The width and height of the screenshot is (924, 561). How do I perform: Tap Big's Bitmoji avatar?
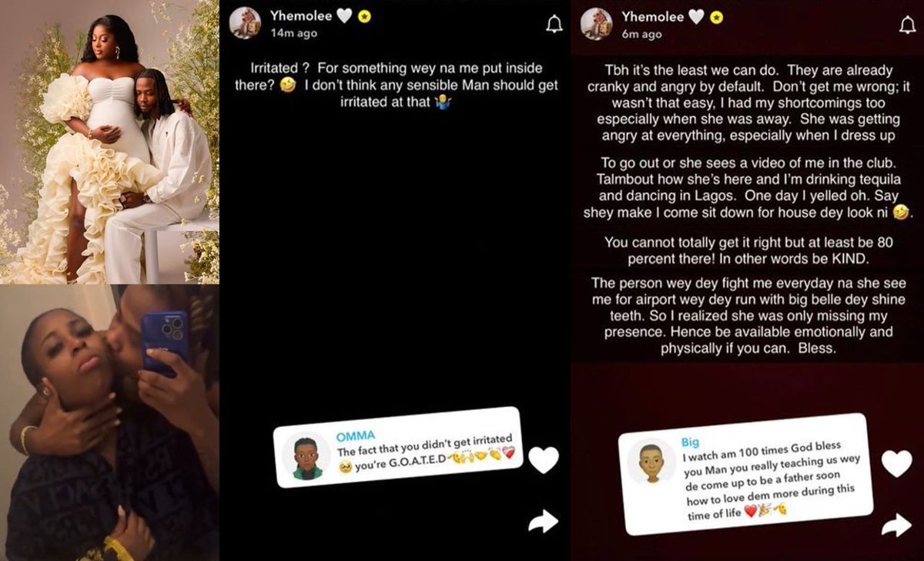[651, 461]
